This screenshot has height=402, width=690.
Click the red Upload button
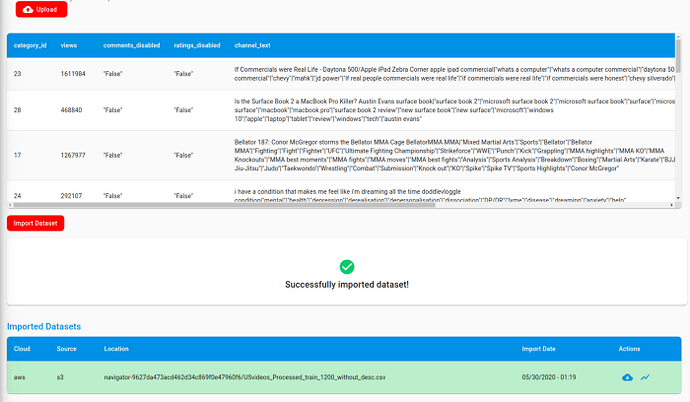click(x=41, y=9)
